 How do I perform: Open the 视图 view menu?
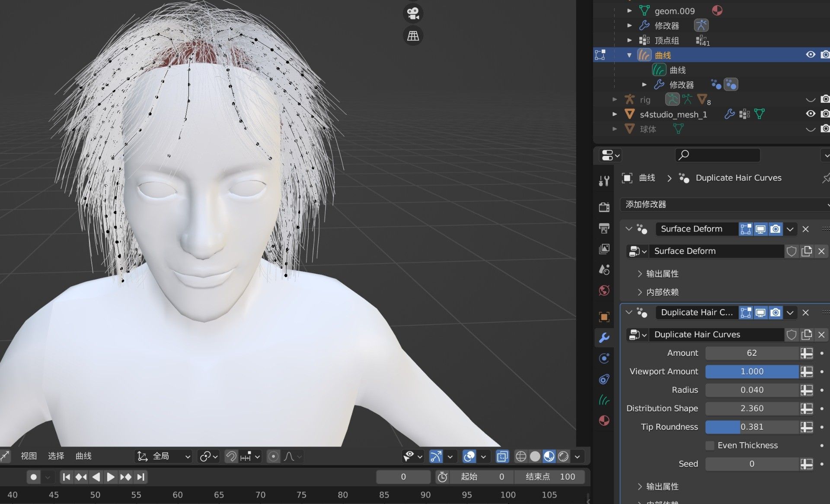coord(29,456)
